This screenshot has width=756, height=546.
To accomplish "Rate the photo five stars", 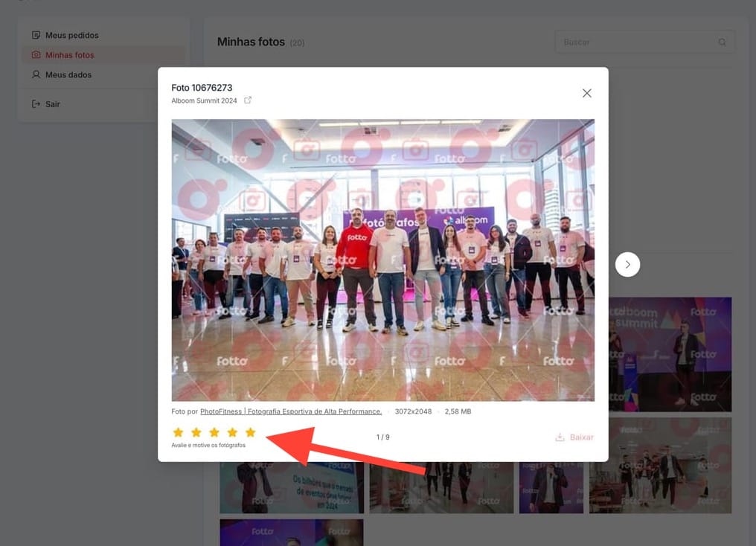I will 251,432.
